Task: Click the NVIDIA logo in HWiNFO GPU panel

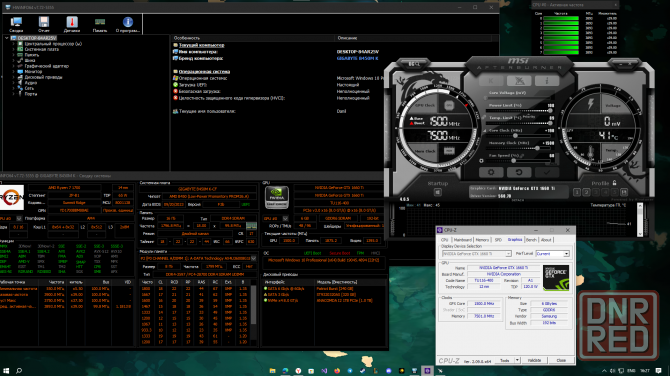Action: pos(276,197)
